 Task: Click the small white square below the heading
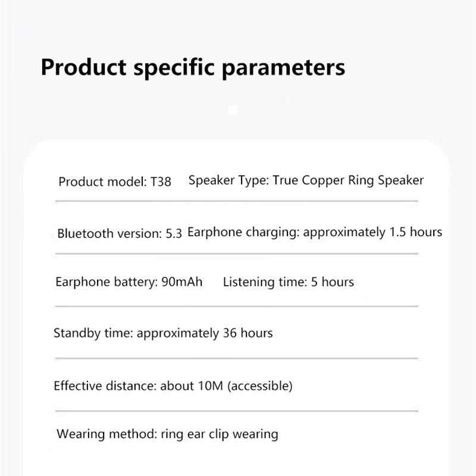pos(233,110)
